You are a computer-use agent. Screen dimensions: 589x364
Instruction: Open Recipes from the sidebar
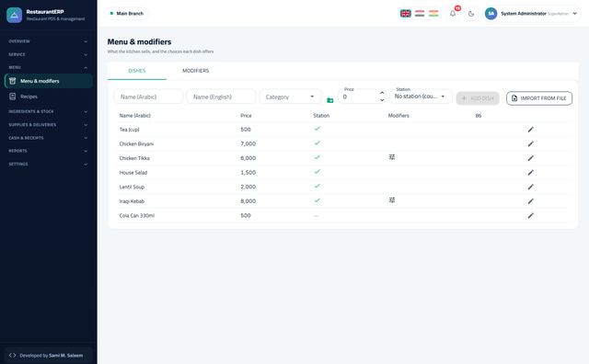coord(48,97)
